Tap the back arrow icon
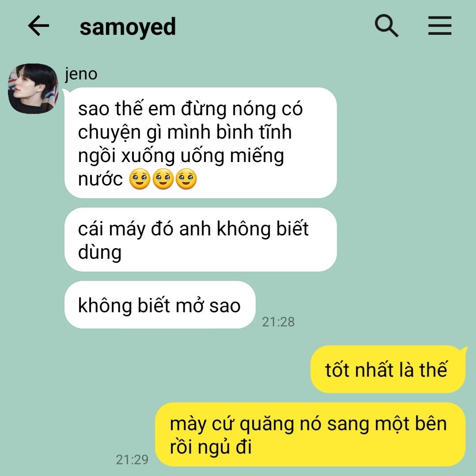The width and height of the screenshot is (476, 476). point(38,26)
